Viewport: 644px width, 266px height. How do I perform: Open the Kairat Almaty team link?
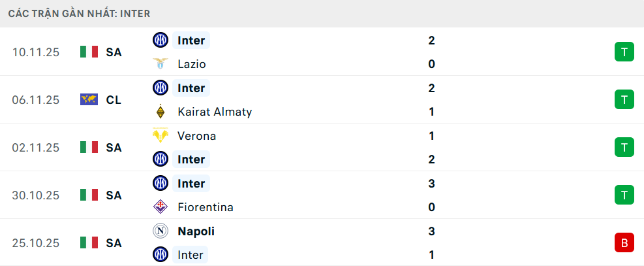(x=214, y=112)
